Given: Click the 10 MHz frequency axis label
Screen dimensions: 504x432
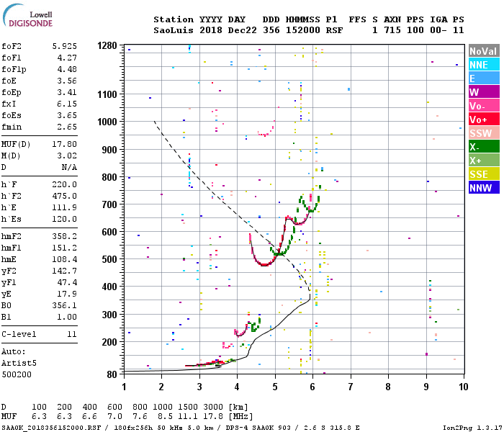Looking at the screenshot, I should pyautogui.click(x=463, y=387).
